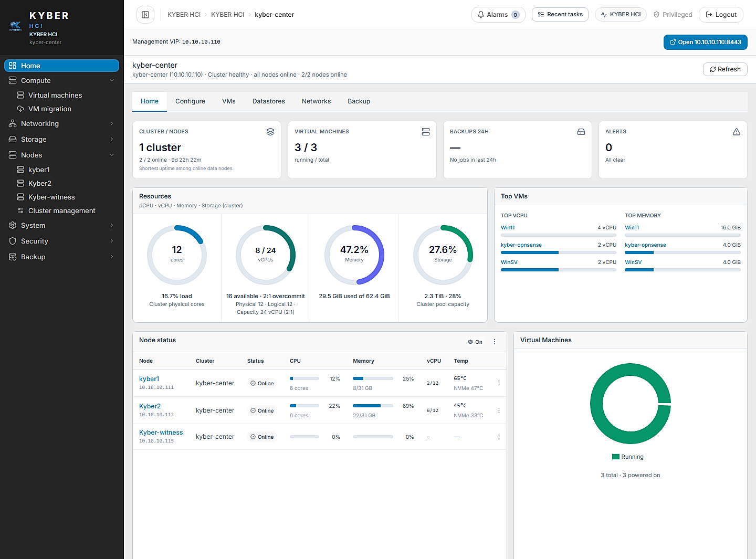Click the KYBER HCI activity button
This screenshot has width=756, height=559.
coord(621,15)
